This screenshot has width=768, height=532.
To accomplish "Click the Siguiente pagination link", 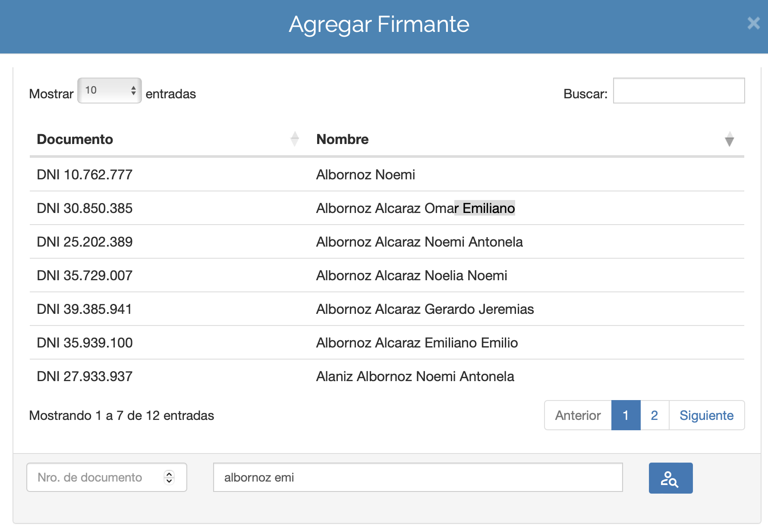I will click(x=706, y=415).
